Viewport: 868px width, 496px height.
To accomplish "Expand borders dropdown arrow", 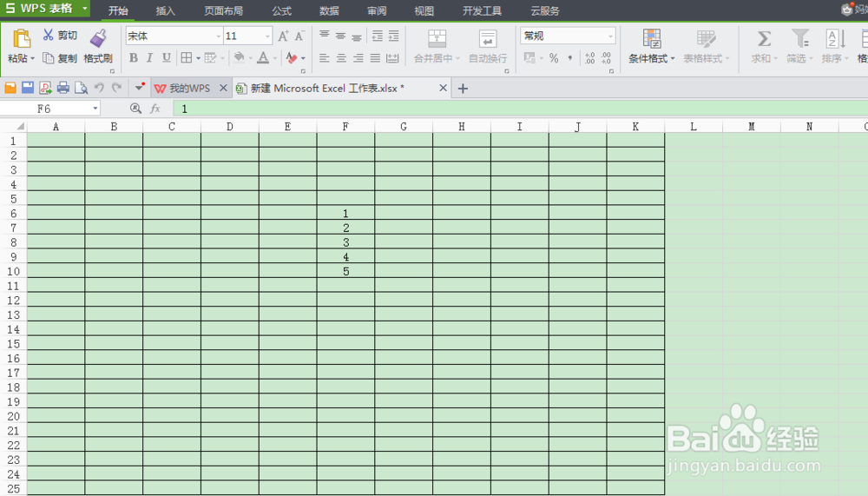I will pos(198,58).
